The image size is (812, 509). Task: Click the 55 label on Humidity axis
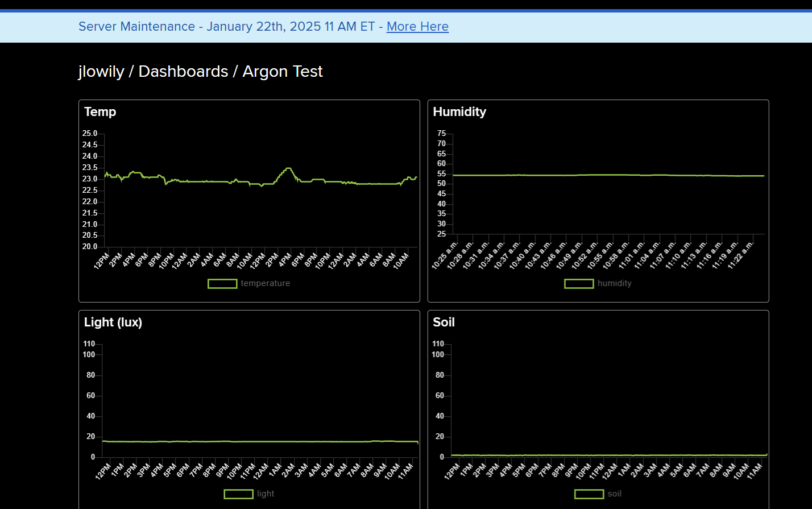tap(441, 174)
